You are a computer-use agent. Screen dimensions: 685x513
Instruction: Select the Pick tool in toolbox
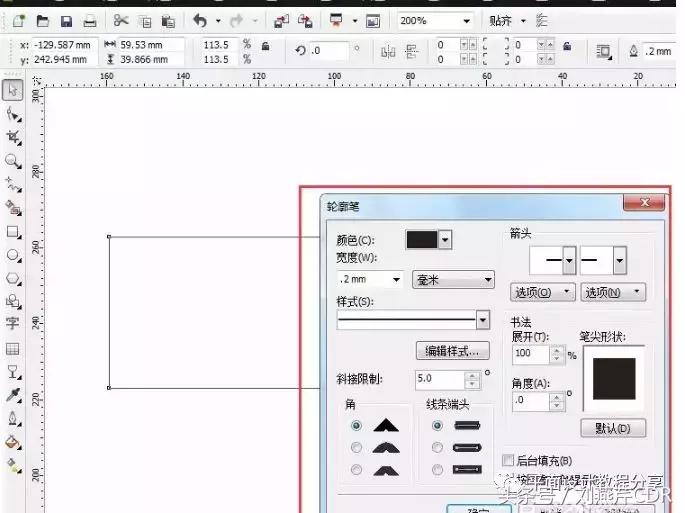[13, 90]
